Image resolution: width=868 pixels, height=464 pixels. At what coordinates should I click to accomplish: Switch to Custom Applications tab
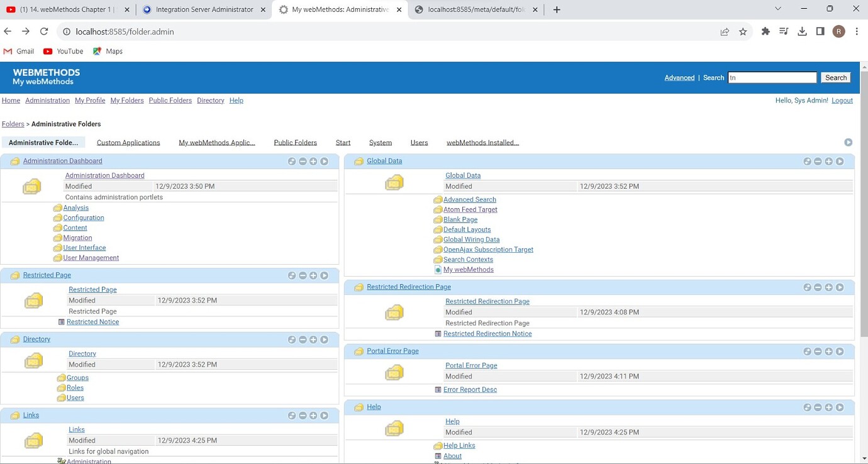[x=128, y=143]
